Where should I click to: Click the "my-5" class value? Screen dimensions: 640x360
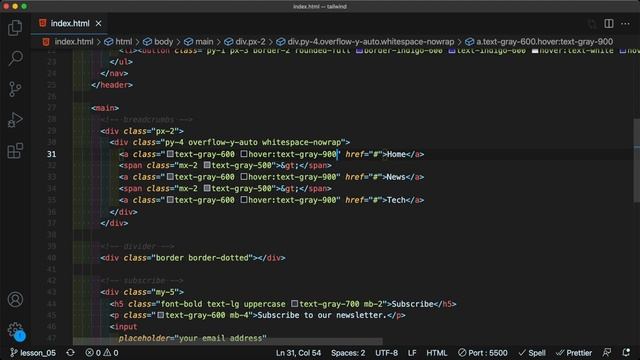tap(165, 292)
